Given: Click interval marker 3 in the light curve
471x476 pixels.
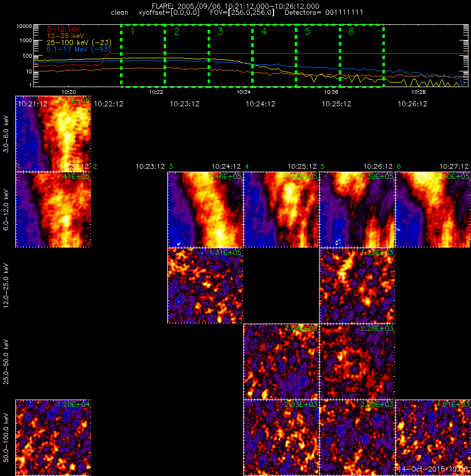Looking at the screenshot, I should tap(220, 31).
